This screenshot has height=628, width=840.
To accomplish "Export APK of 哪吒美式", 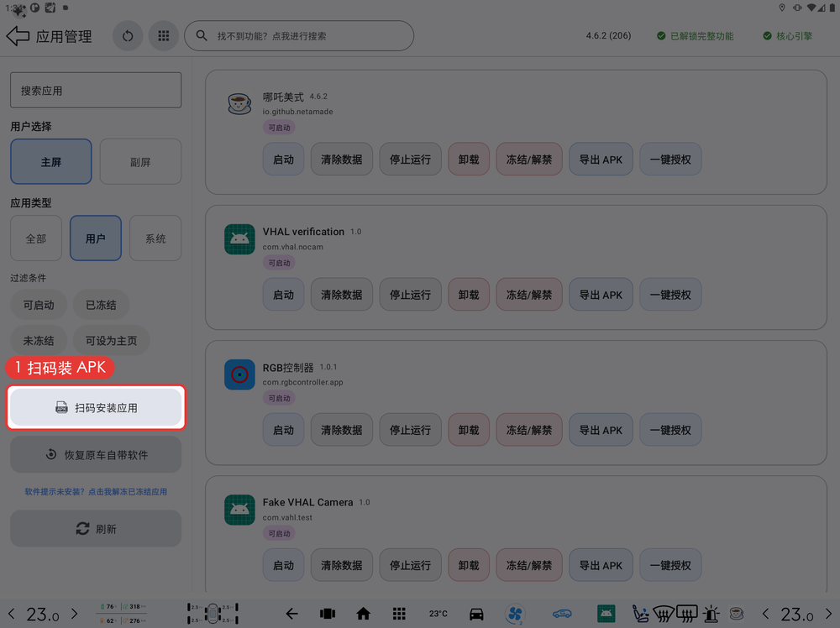I will click(601, 159).
